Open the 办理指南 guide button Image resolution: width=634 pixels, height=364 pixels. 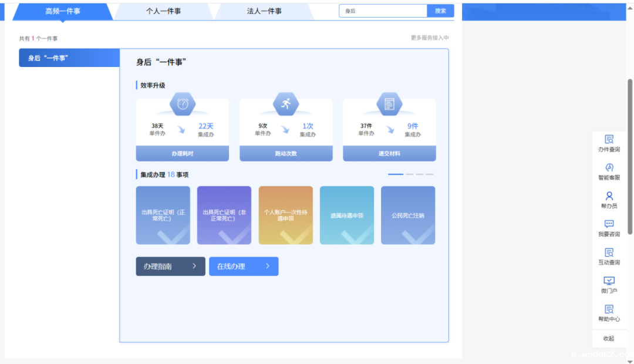[170, 266]
